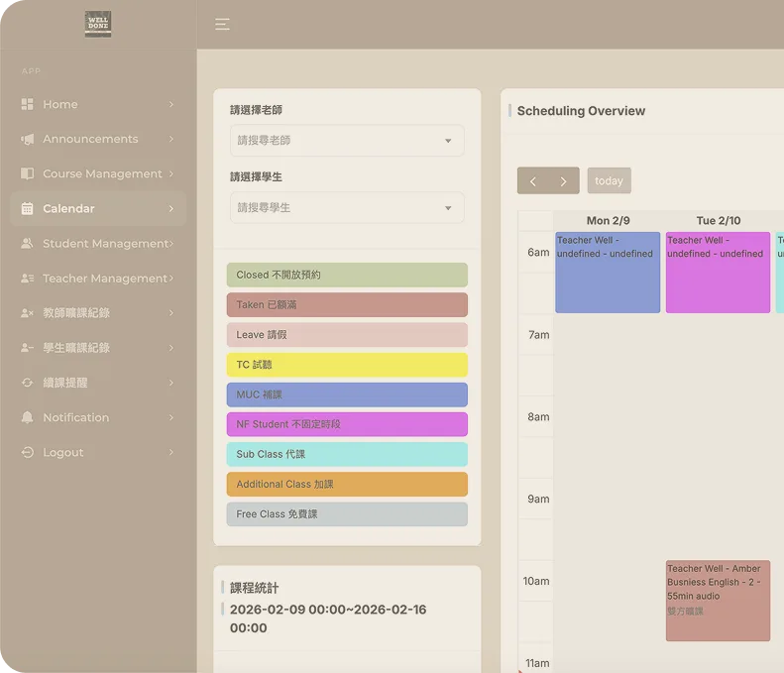This screenshot has width=784, height=673.
Task: Click the 課程統計 heading
Action: point(254,588)
